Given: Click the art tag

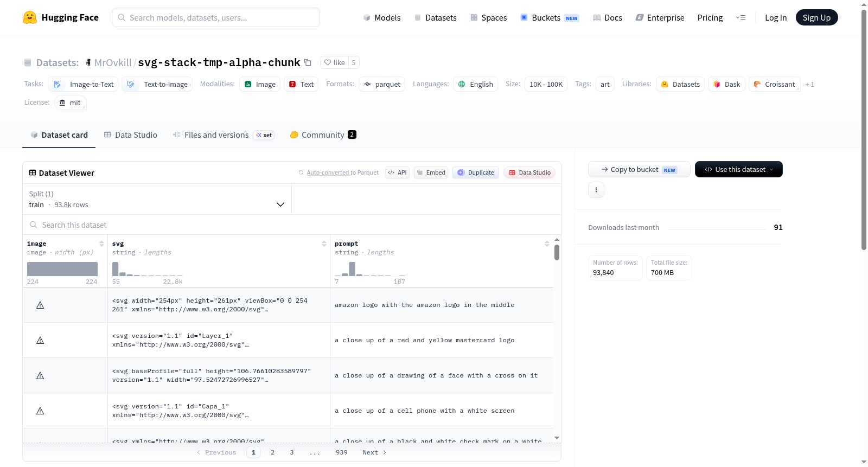Looking at the screenshot, I should click(x=605, y=84).
